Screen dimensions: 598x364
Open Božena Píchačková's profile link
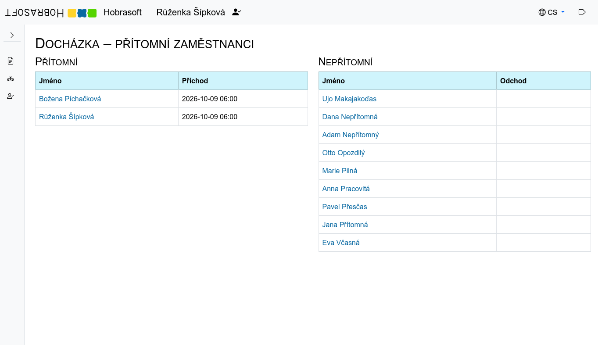[70, 99]
